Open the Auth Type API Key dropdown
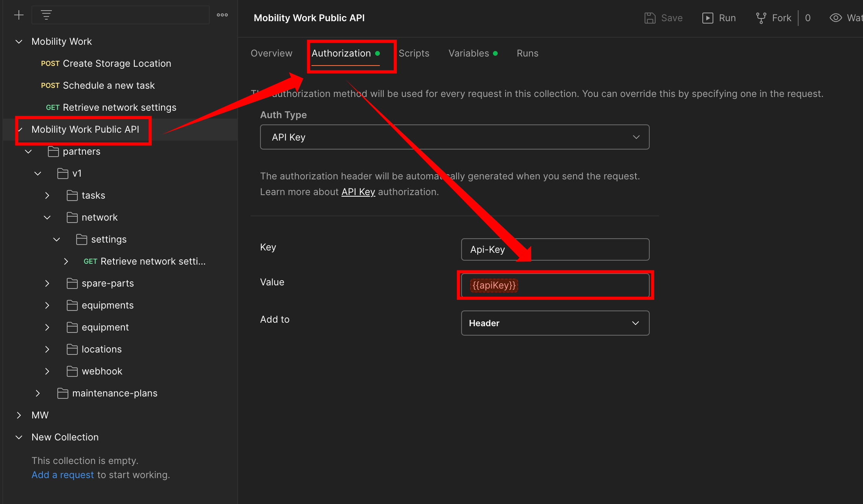863x504 pixels. tap(454, 137)
